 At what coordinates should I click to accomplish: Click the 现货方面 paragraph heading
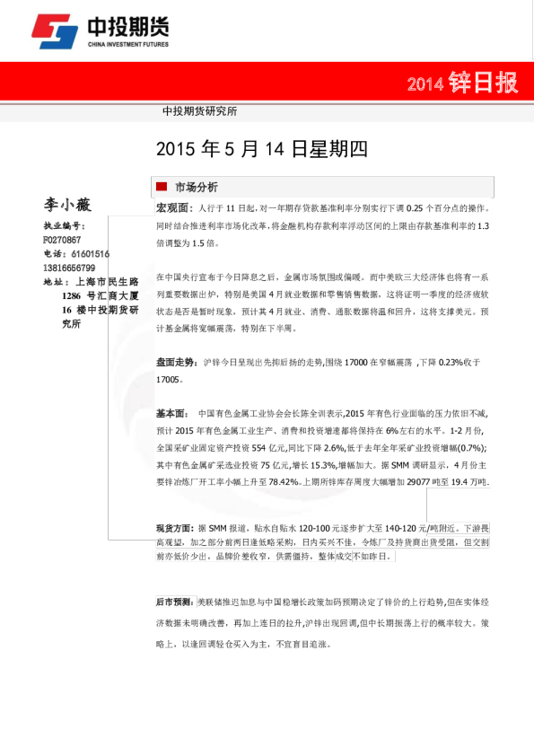pos(175,528)
